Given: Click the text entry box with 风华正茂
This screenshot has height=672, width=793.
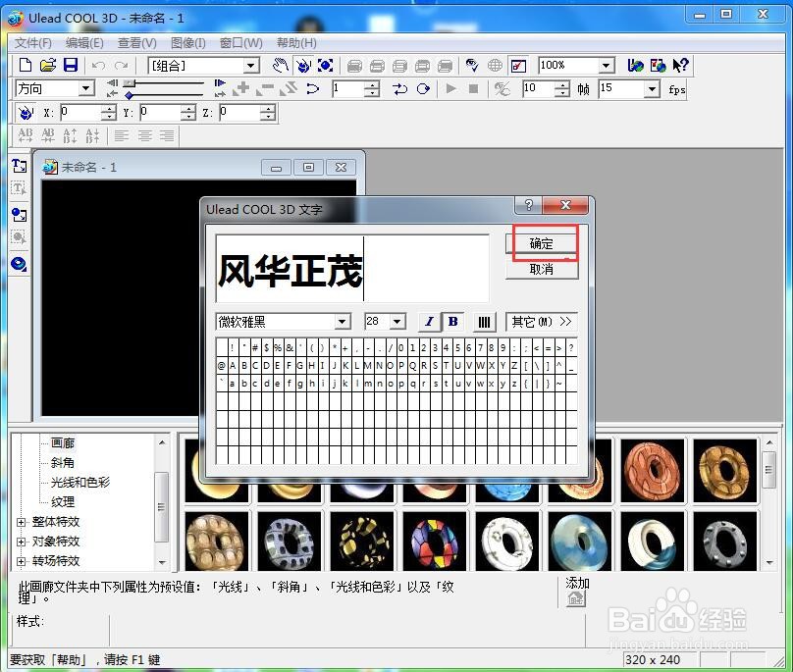Looking at the screenshot, I should click(352, 269).
